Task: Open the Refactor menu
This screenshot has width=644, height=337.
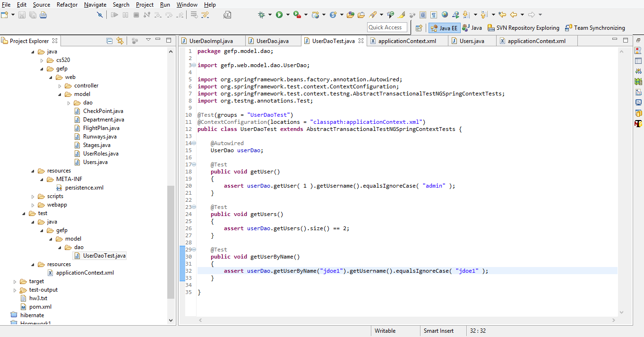Action: point(67,5)
